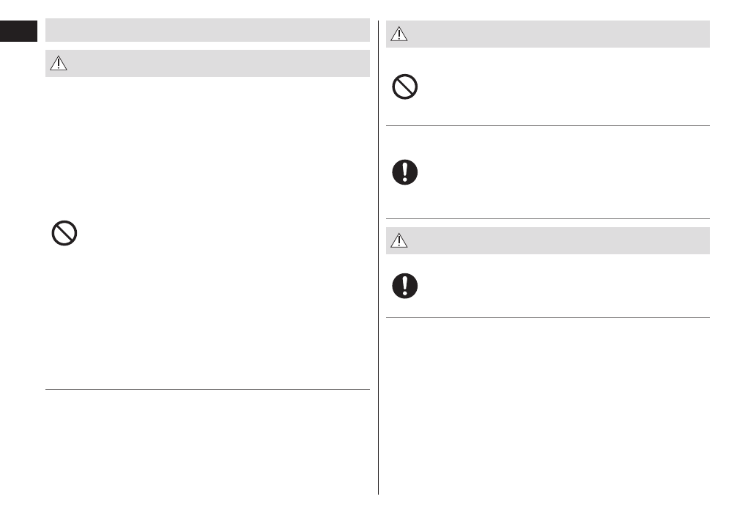Viewport: 756px width, 532px height.
Task: Click the divider line below the right prohibition symbol
Action: 548,126
